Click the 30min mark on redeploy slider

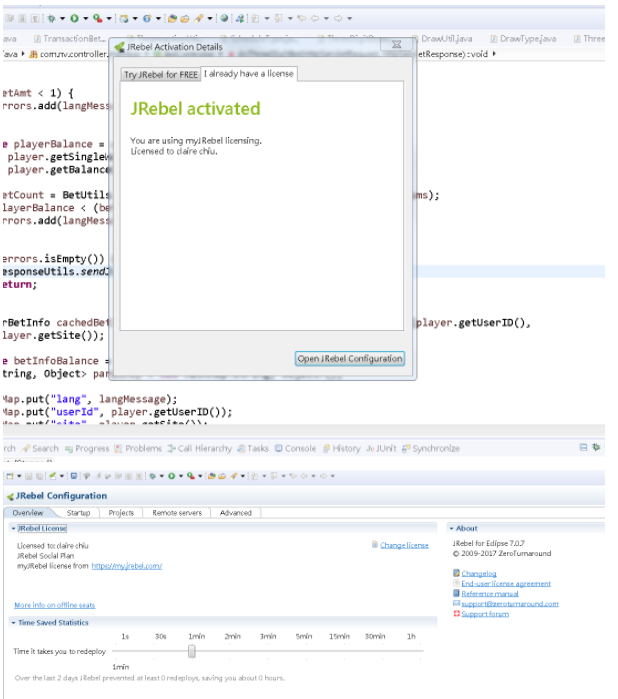tap(375, 637)
